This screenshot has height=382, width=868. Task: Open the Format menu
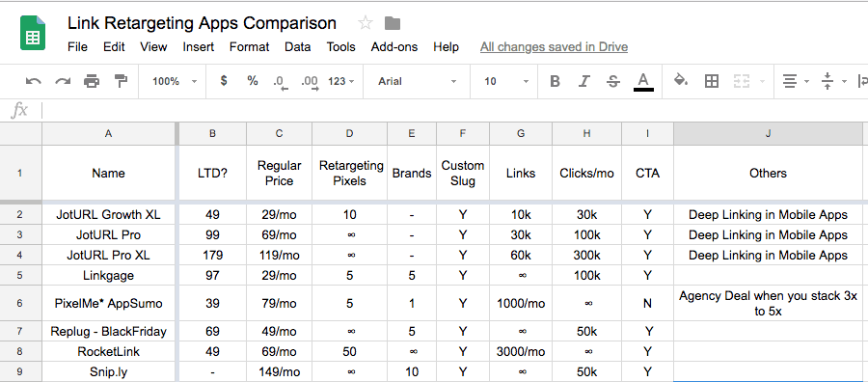249,47
